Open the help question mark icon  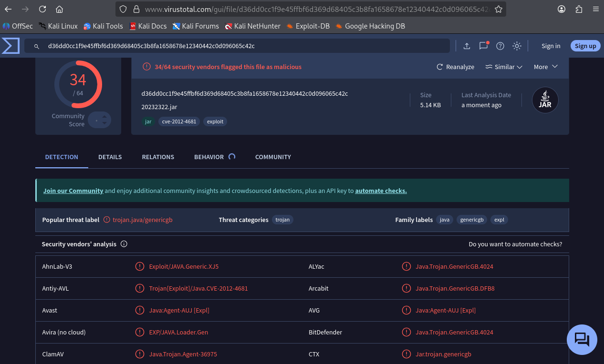click(x=500, y=46)
